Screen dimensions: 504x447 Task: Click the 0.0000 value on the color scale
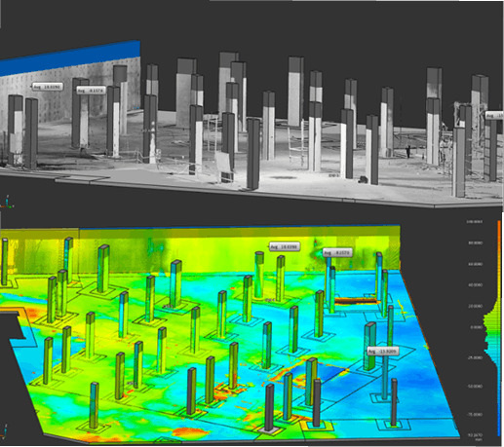[x=476, y=327]
